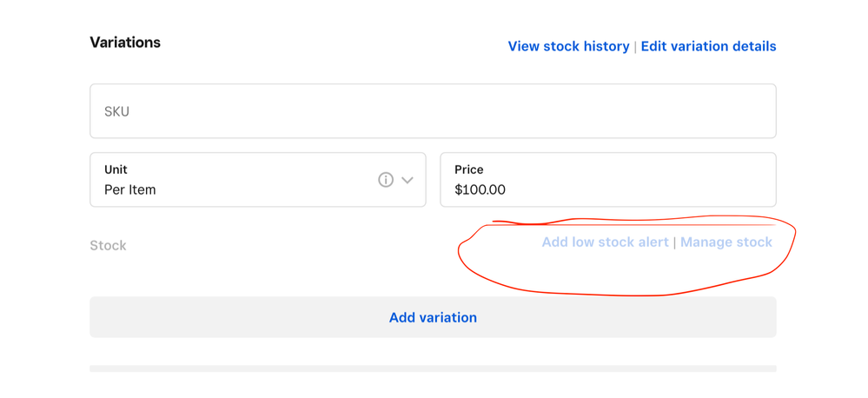Click the Unit field label

[116, 169]
